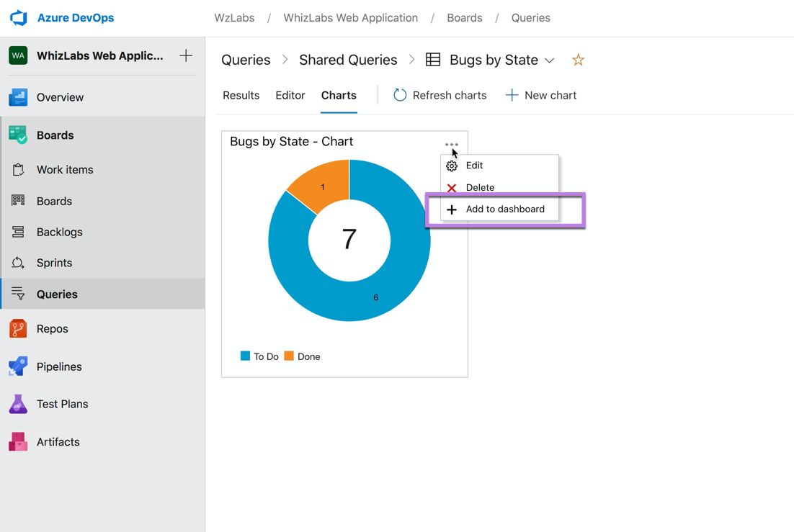
Task: Switch to the Editor tab
Action: 290,95
